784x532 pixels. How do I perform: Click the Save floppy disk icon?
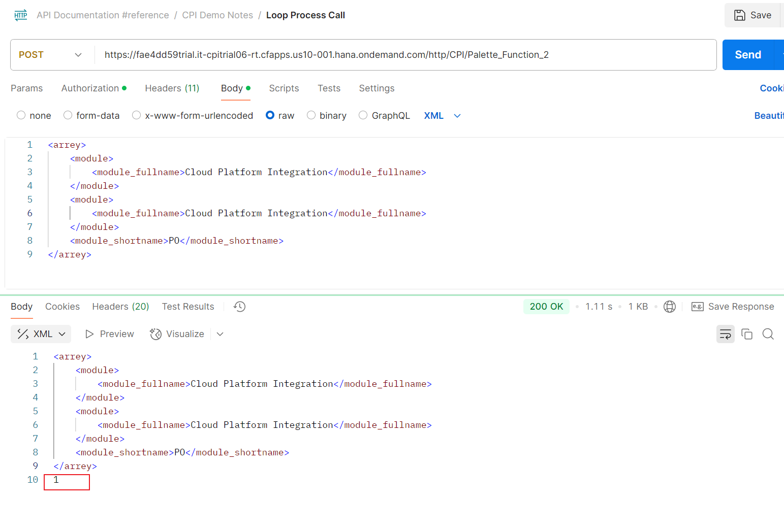740,15
